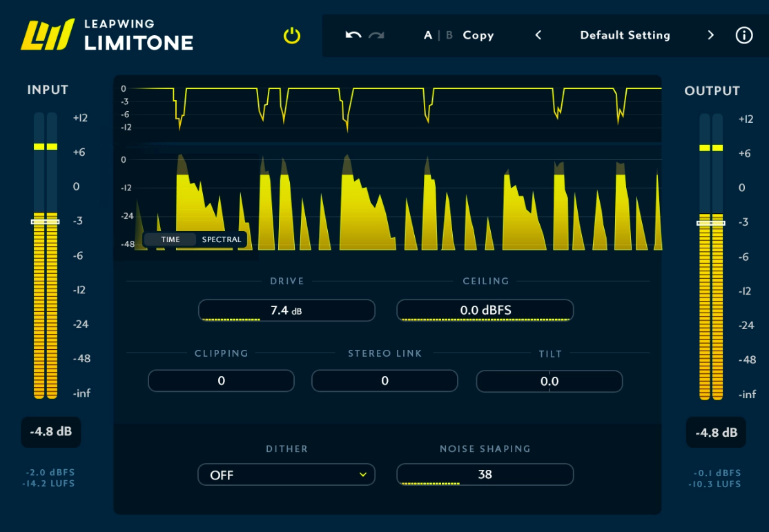
Task: Click the Tilt 0.0 value field
Action: (549, 382)
